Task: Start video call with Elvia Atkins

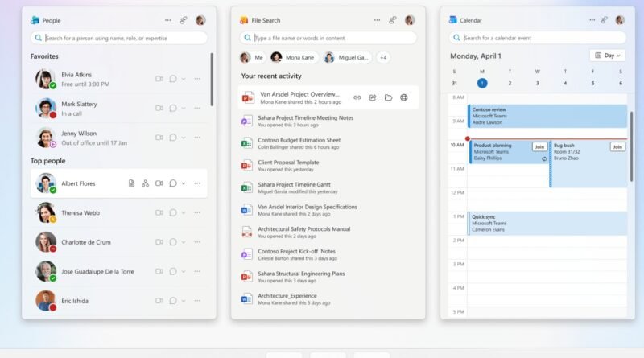Action: (x=159, y=79)
